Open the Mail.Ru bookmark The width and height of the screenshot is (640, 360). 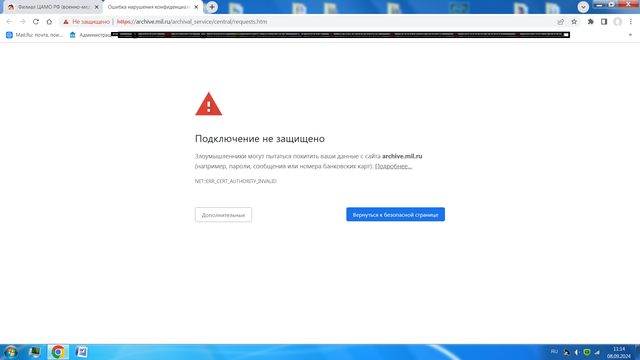[x=35, y=35]
